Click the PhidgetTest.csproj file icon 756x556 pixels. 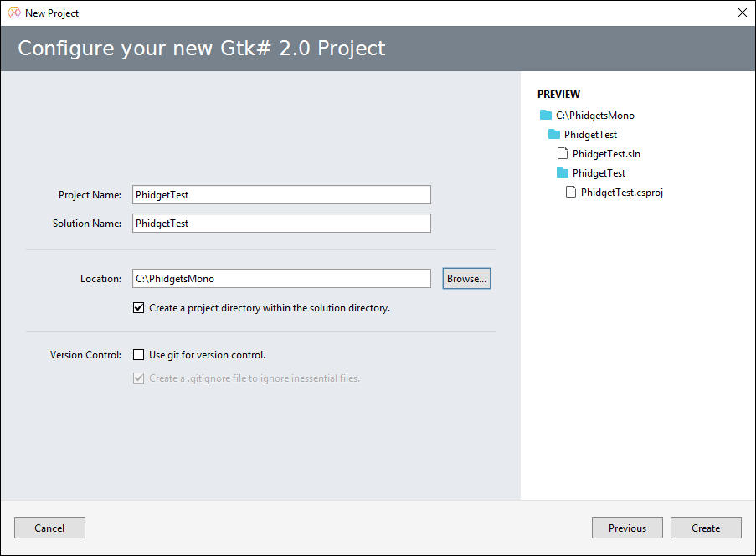point(571,192)
